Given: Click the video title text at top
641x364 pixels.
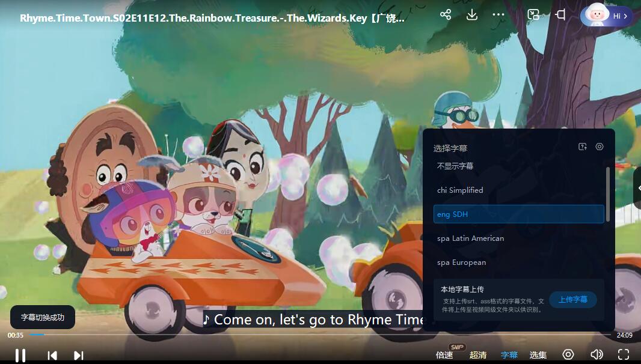Looking at the screenshot, I should pyautogui.click(x=212, y=18).
